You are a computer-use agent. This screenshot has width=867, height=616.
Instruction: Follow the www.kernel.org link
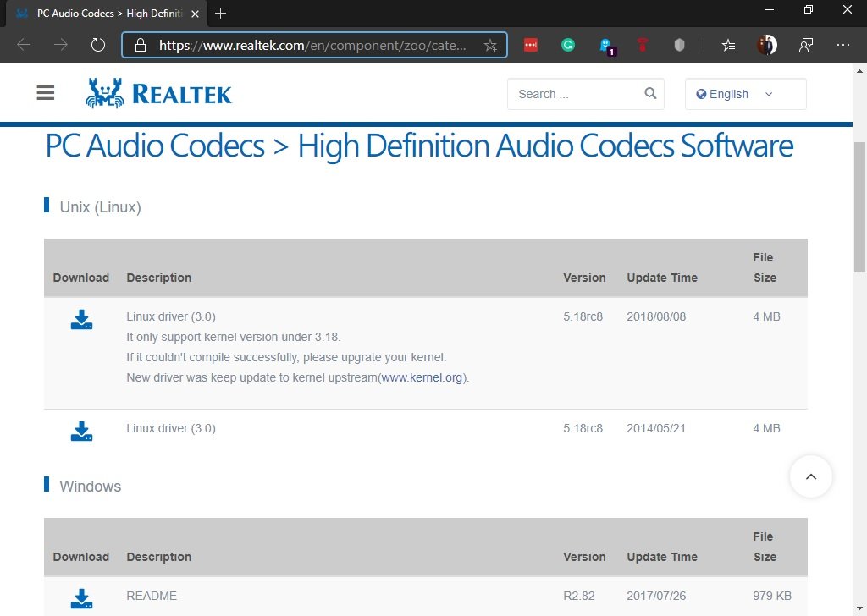(x=422, y=378)
